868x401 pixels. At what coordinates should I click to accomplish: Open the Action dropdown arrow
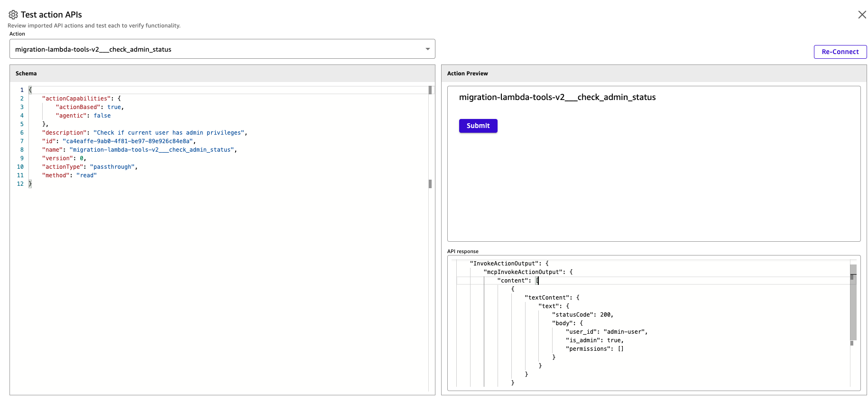pyautogui.click(x=427, y=49)
